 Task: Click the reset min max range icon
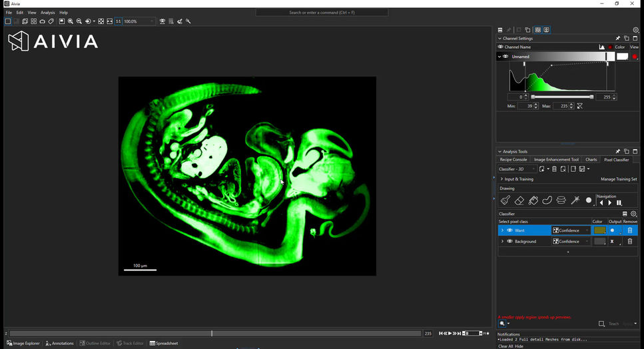(x=580, y=107)
